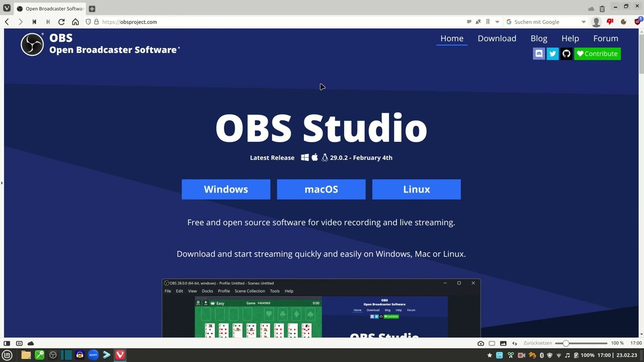Open the Blog nav item
The image size is (644, 362).
(x=539, y=38)
